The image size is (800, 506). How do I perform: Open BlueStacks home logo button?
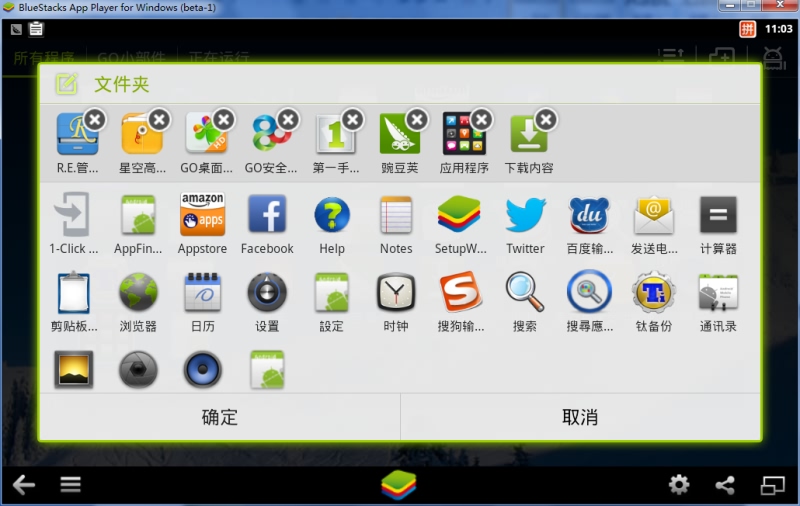click(x=399, y=485)
